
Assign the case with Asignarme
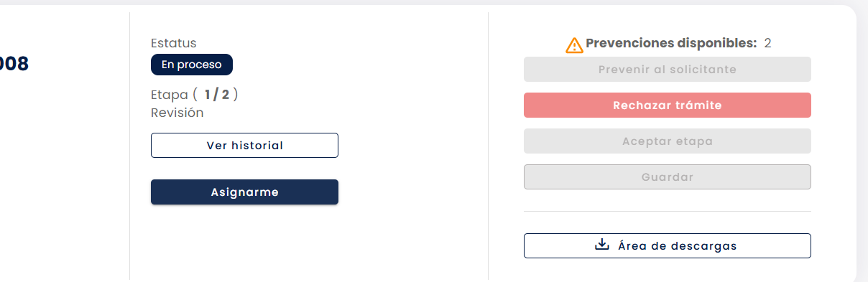click(x=244, y=192)
